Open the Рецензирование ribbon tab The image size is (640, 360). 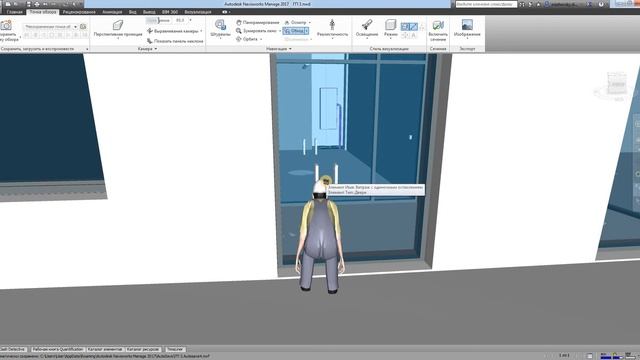click(x=79, y=12)
